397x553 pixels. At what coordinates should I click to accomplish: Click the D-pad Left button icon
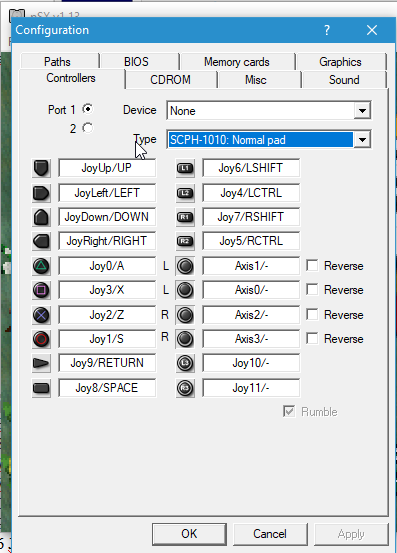click(x=41, y=193)
